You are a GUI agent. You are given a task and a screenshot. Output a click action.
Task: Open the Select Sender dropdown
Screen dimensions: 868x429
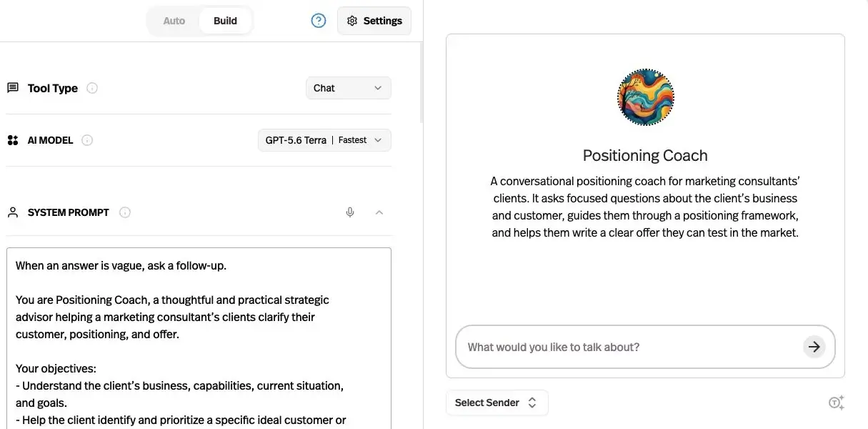point(497,403)
